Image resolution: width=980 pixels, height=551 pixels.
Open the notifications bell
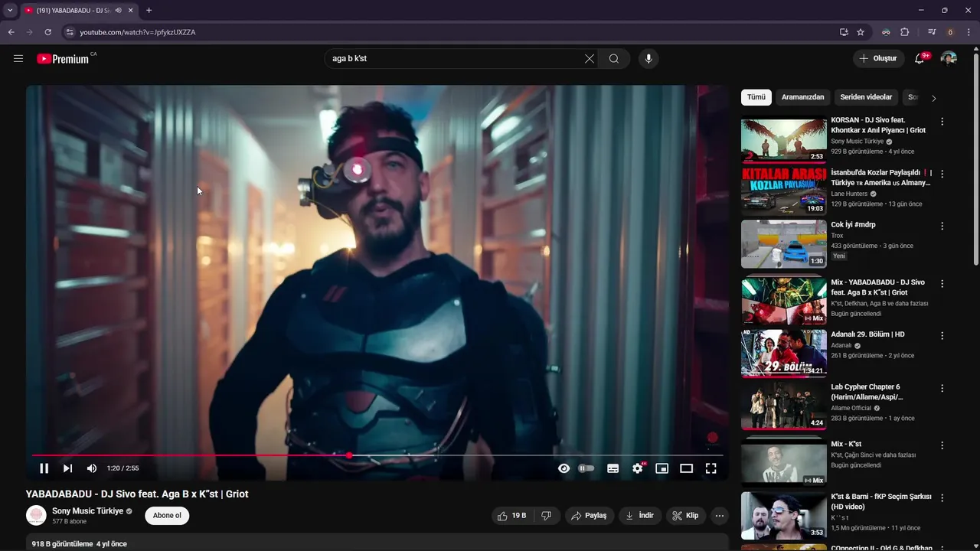[x=921, y=58]
